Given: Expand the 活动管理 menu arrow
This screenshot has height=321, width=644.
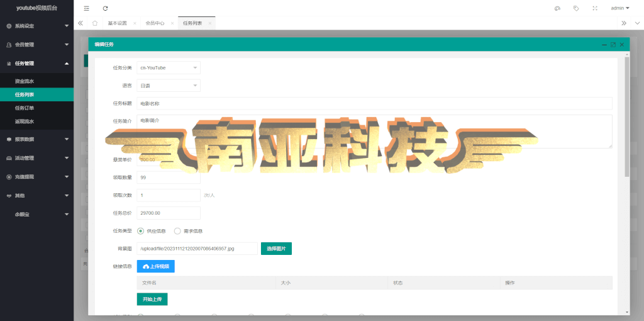Looking at the screenshot, I should tap(67, 158).
